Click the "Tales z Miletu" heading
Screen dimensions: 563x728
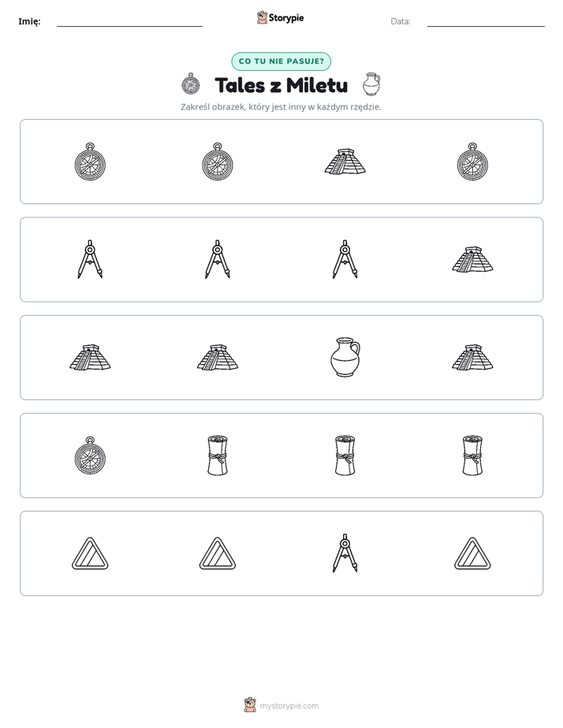[x=281, y=85]
